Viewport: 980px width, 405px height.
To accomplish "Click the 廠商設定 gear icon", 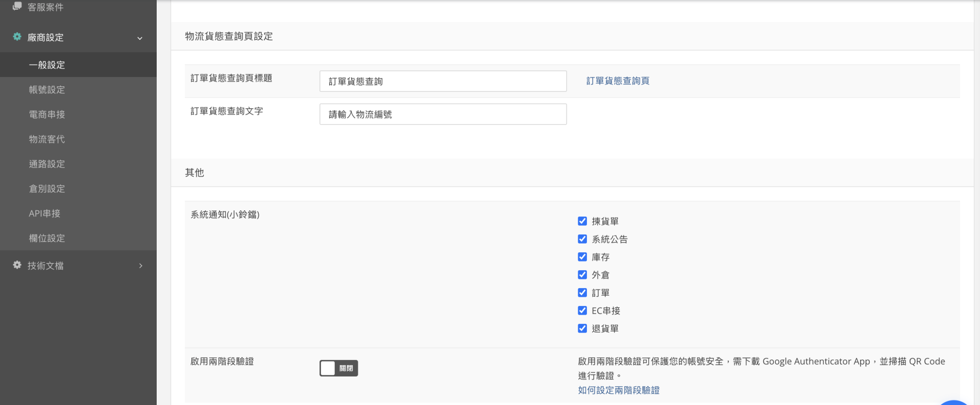I will [17, 37].
